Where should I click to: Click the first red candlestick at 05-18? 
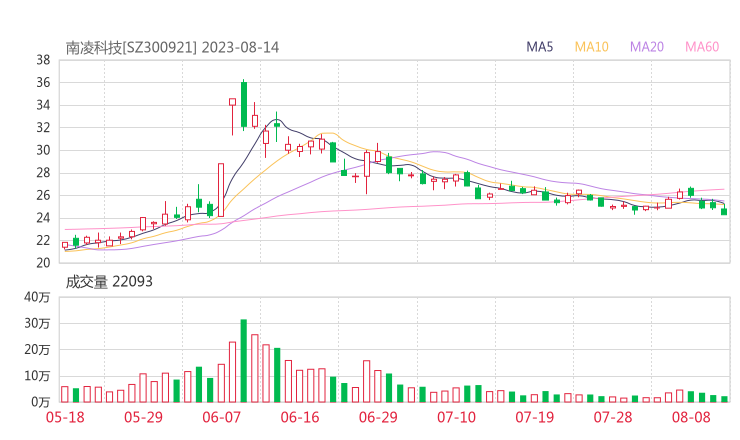coord(65,245)
